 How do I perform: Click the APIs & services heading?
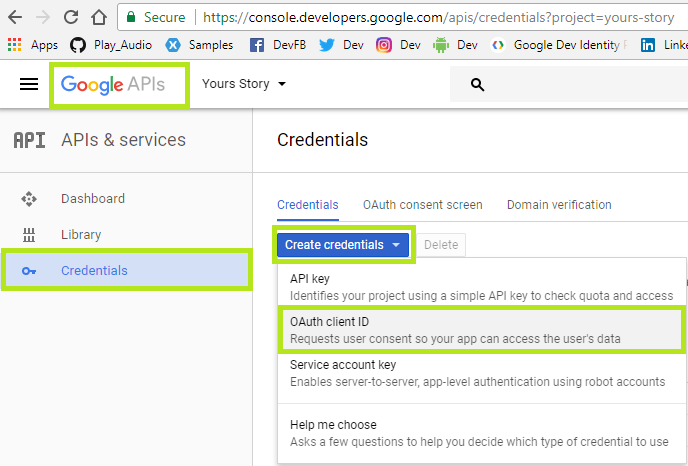(x=123, y=140)
